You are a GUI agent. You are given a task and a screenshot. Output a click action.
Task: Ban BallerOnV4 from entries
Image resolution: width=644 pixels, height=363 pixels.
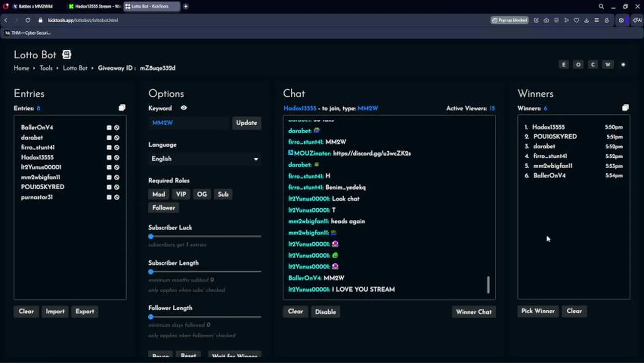point(116,128)
